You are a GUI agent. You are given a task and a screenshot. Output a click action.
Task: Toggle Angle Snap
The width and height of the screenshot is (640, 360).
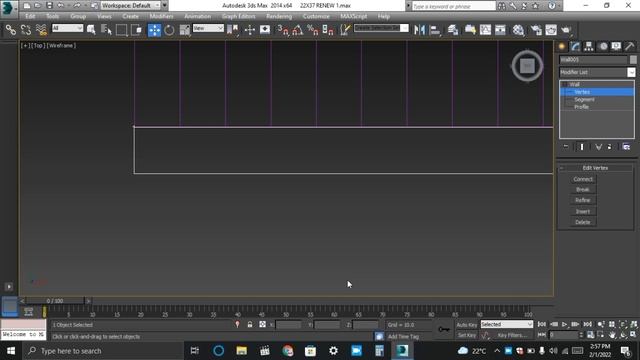pos(298,30)
